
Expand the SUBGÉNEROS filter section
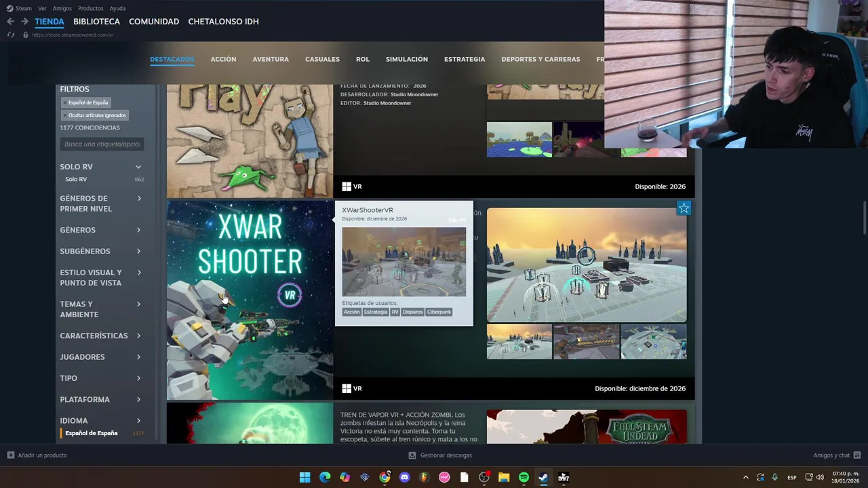point(138,251)
